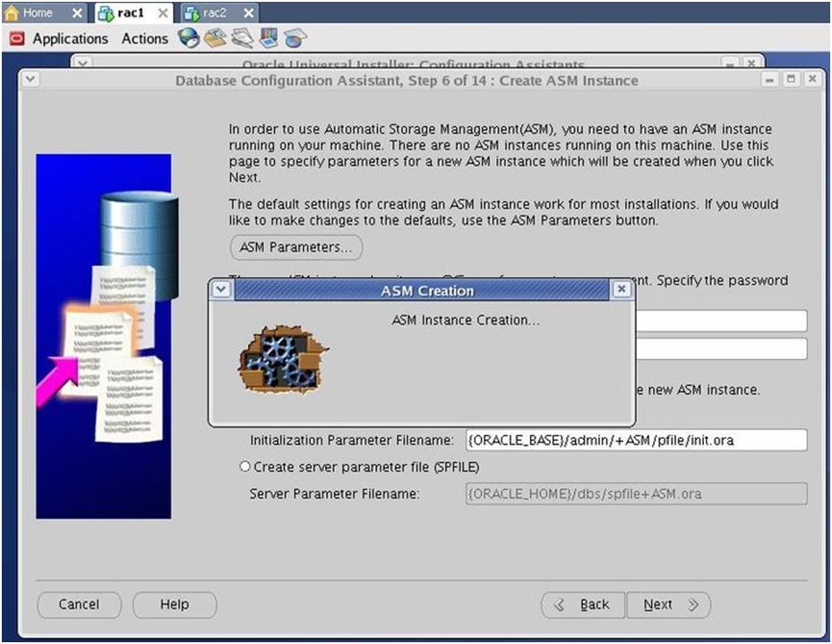This screenshot has height=644, width=832.
Task: Click the red Oracle logo icon
Action: (x=17, y=39)
